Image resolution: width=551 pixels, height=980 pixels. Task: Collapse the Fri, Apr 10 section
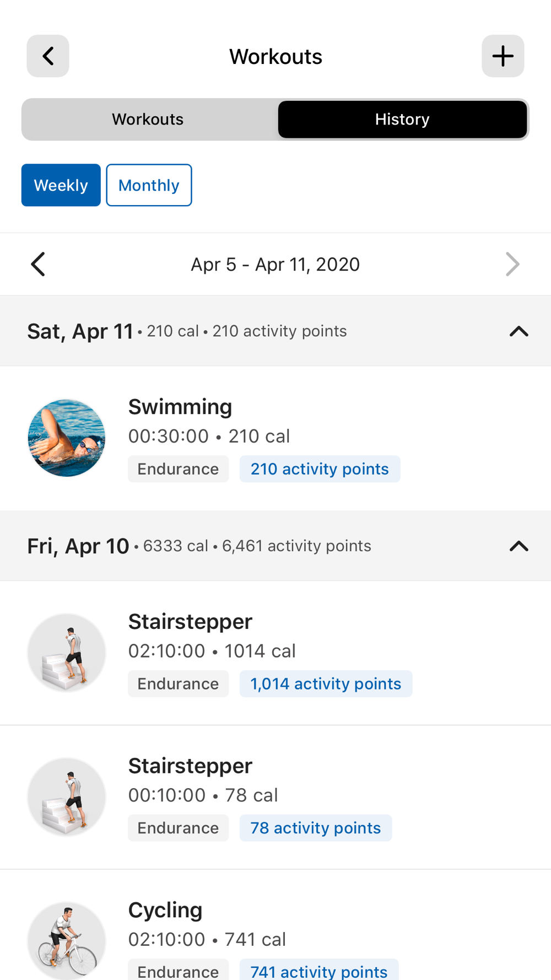click(518, 546)
